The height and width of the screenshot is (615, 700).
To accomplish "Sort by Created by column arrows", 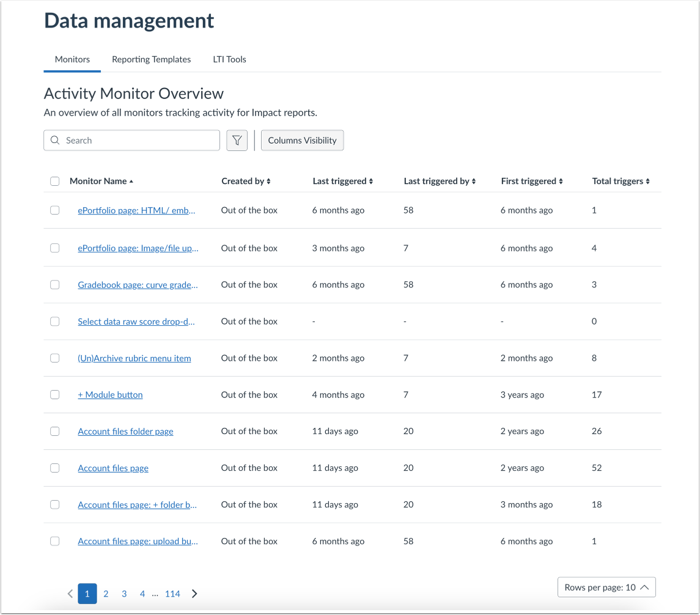I will (268, 182).
